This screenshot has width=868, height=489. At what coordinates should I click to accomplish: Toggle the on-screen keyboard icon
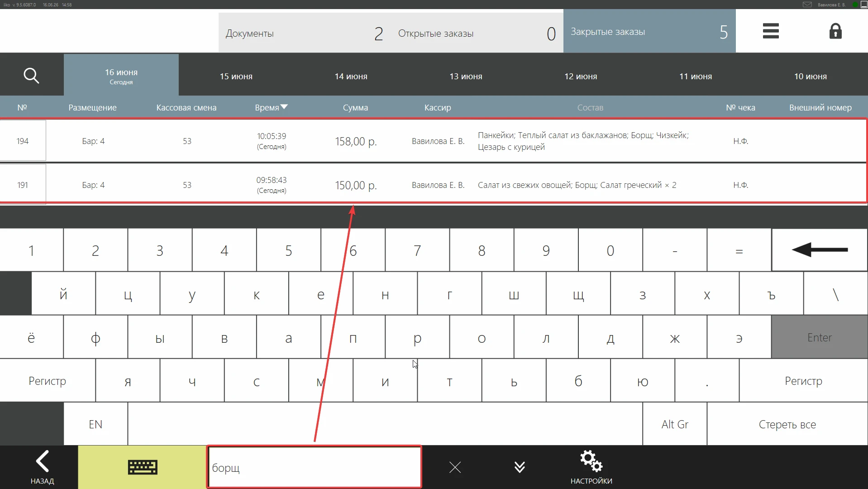(142, 467)
